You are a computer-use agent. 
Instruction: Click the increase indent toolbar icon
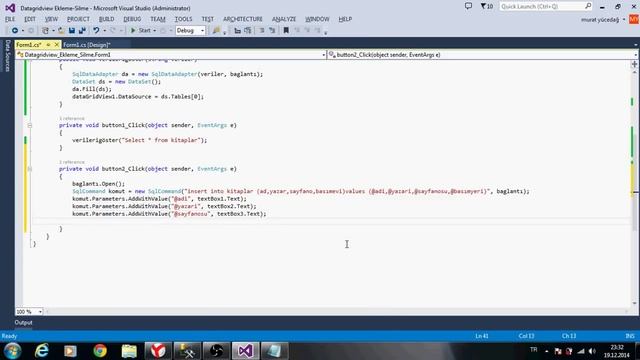(x=247, y=31)
